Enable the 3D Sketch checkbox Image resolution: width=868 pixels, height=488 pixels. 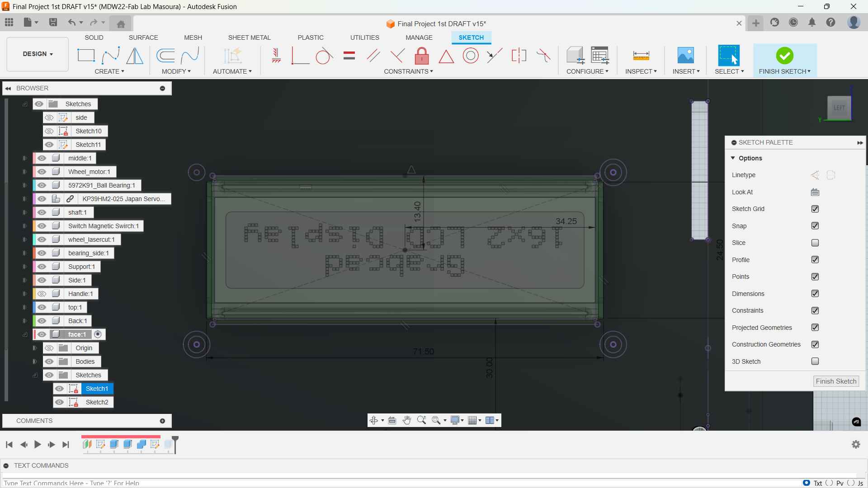coord(815,361)
